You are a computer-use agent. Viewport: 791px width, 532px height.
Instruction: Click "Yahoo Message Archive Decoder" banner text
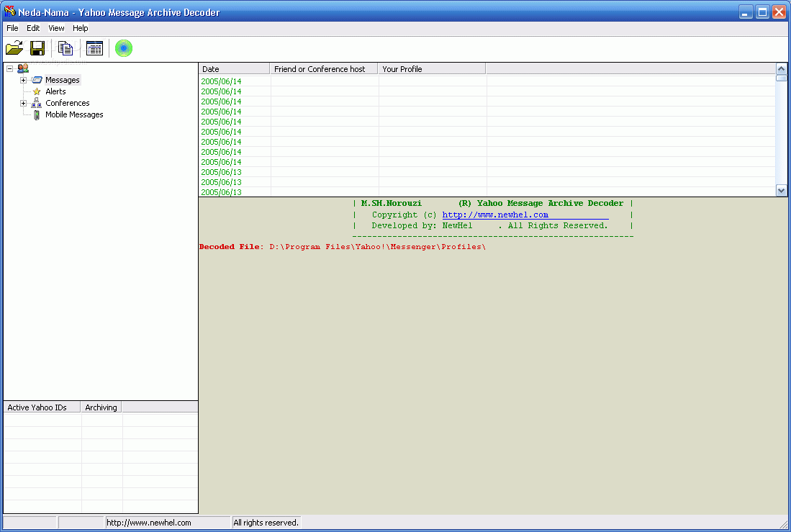point(551,204)
